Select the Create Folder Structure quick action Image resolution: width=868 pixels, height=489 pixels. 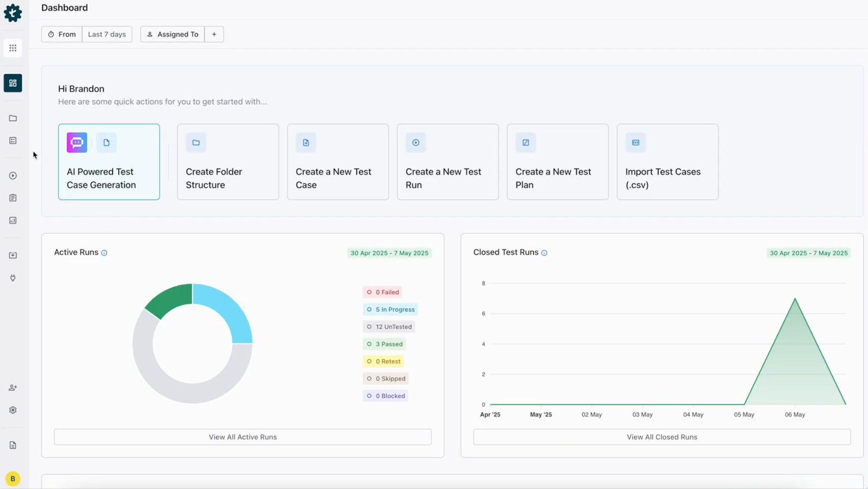point(228,162)
